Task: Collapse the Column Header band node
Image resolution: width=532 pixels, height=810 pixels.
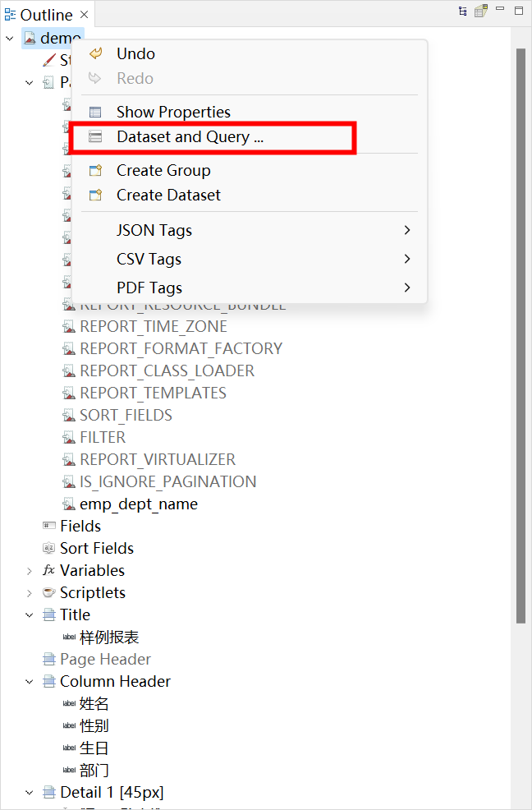Action: click(30, 682)
